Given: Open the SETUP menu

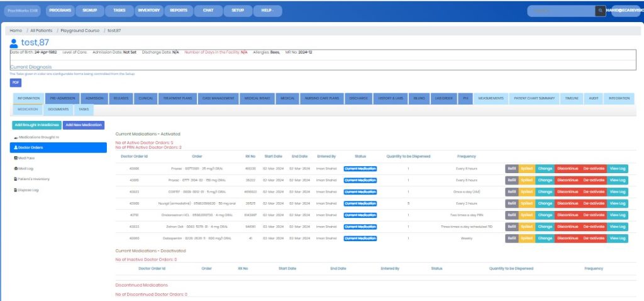Looking at the screenshot, I should (x=238, y=11).
